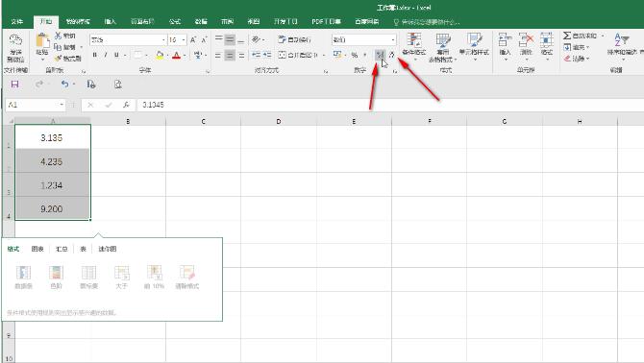The width and height of the screenshot is (644, 363).
Task: Open the font color dropdown arrow
Action: point(185,55)
